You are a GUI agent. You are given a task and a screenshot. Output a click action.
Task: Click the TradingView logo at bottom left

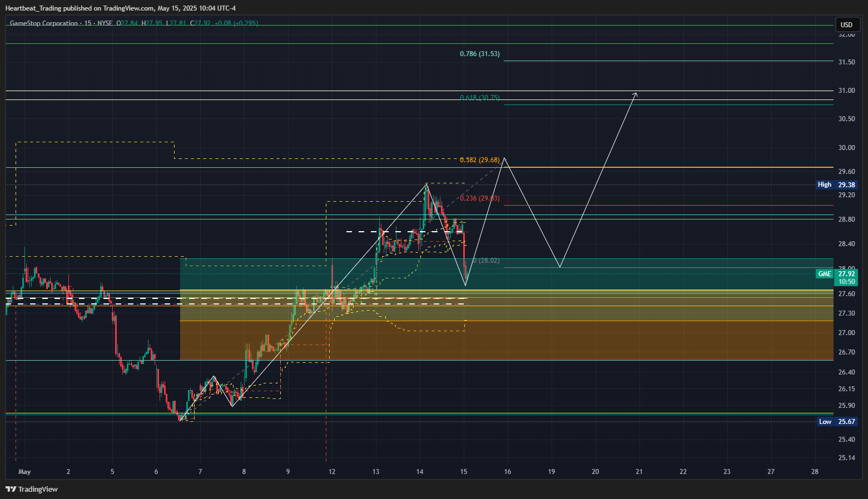click(32, 489)
